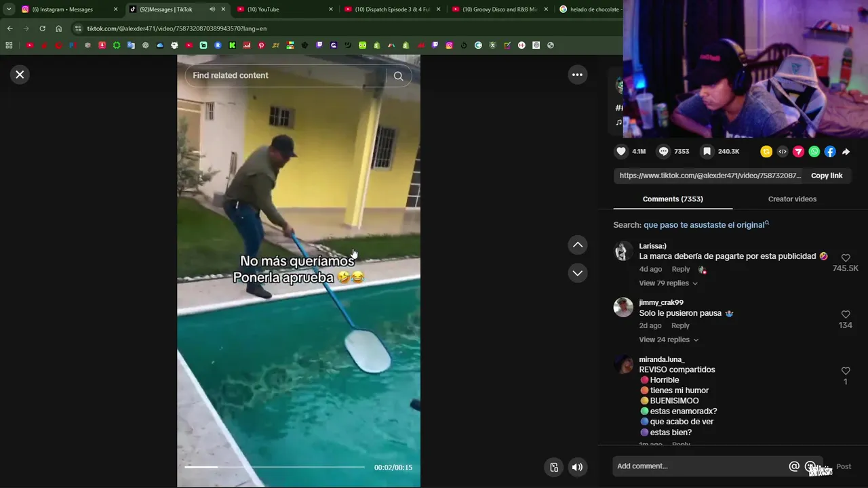Save video with the bookmark icon
The width and height of the screenshot is (868, 488).
pos(707,151)
